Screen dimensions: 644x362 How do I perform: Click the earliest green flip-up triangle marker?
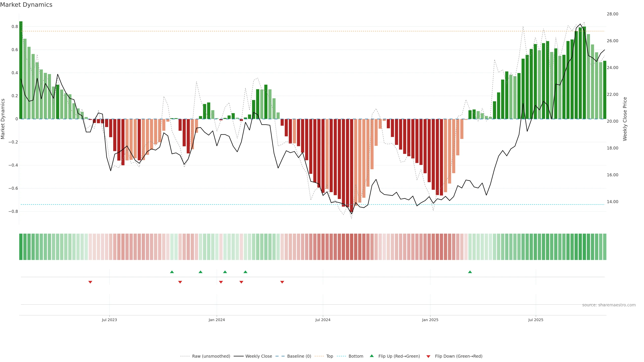(x=172, y=272)
